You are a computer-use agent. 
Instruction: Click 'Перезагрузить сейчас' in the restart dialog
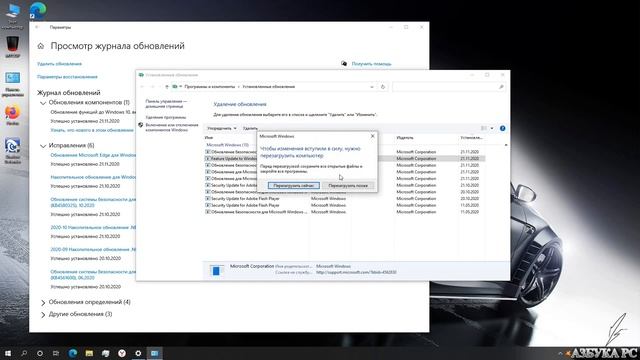[293, 185]
